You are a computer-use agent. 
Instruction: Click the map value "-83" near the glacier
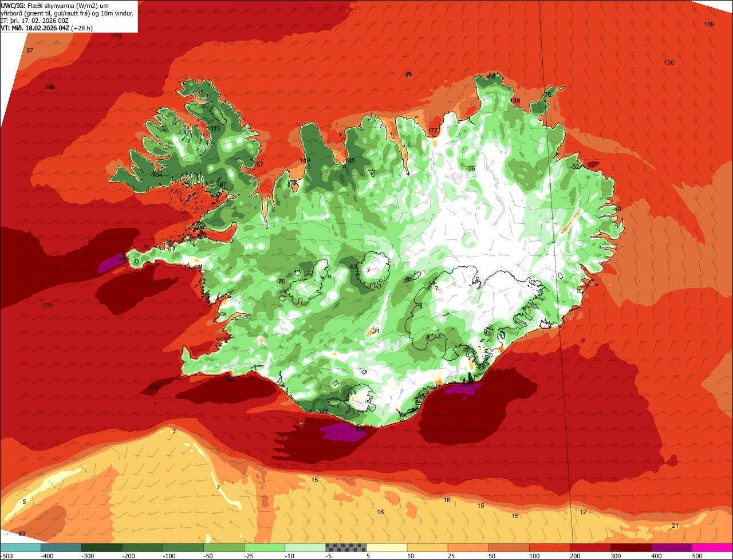coord(353,267)
